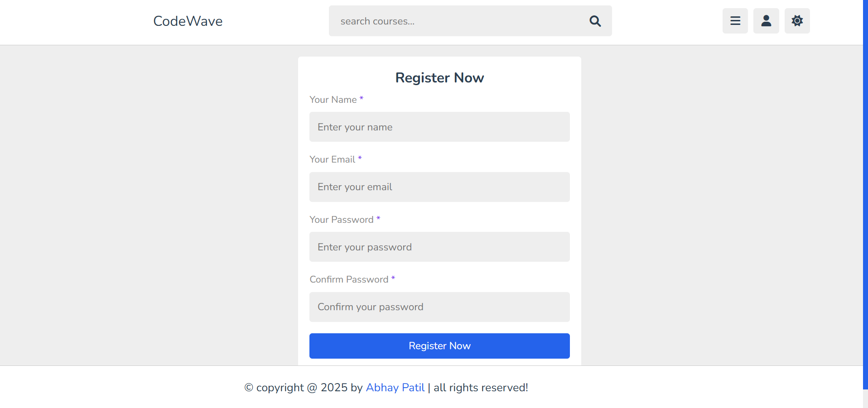The image size is (868, 408).
Task: Click the Confirm Password label
Action: point(349,279)
